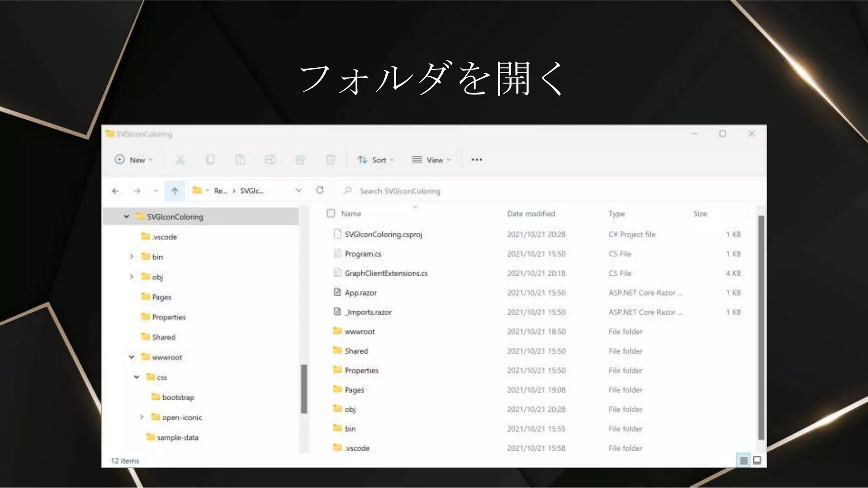Click the Copy icon in toolbar

pyautogui.click(x=210, y=160)
